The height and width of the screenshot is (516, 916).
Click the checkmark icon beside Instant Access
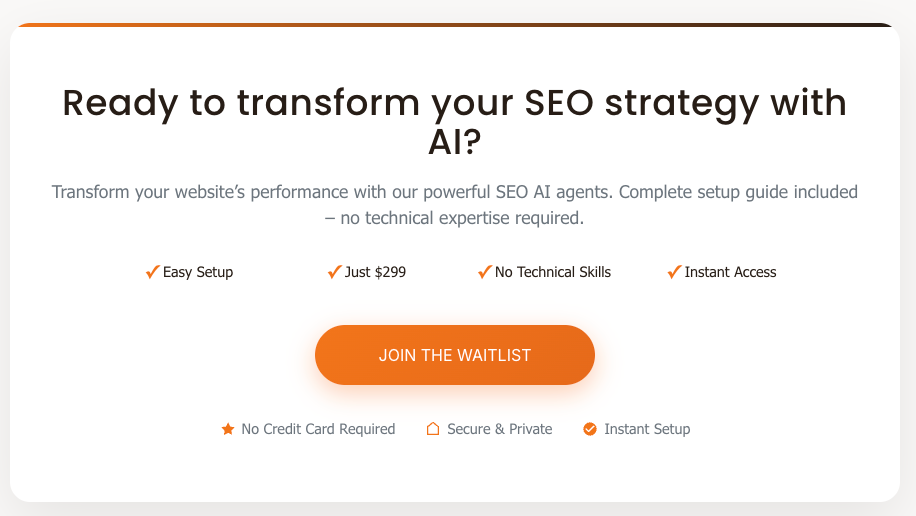[x=675, y=272]
